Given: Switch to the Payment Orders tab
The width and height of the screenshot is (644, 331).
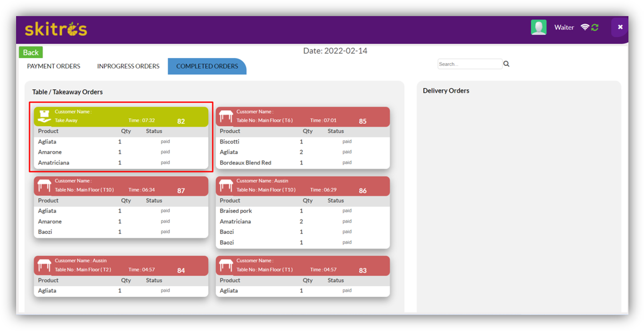Looking at the screenshot, I should [53, 66].
